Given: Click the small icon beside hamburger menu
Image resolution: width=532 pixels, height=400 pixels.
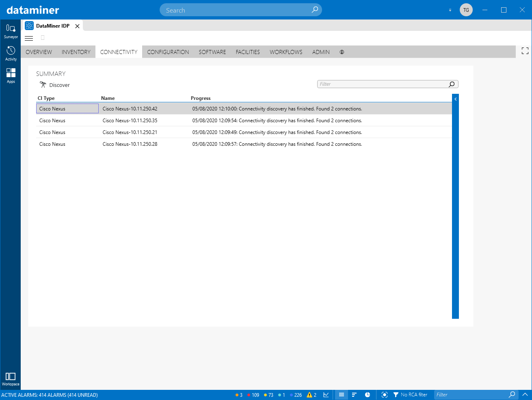Looking at the screenshot, I should tap(43, 38).
